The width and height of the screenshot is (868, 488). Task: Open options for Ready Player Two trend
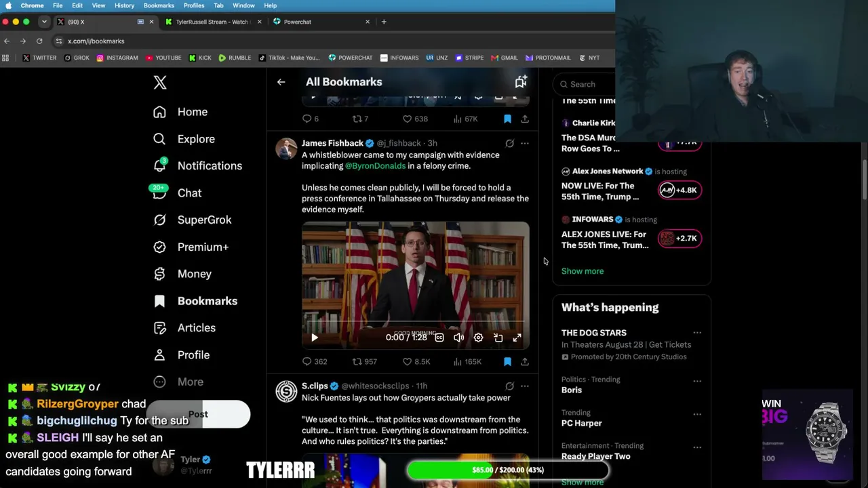pos(697,447)
